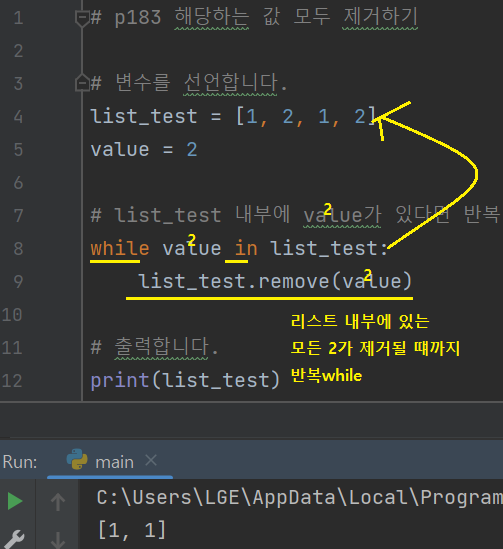Click the '# p183 해당하는 값 모두 제거하기' comment
The height and width of the screenshot is (549, 503).
click(x=254, y=17)
